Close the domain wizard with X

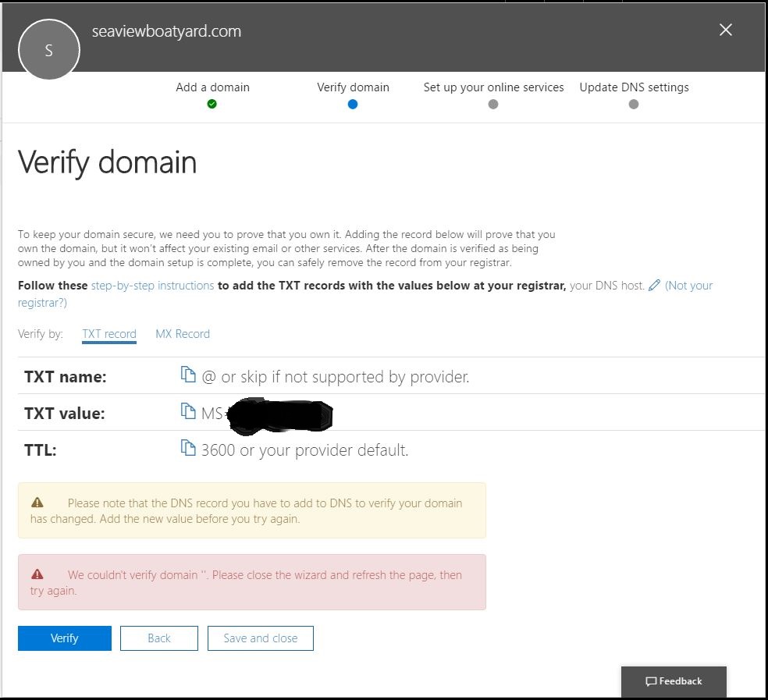pyautogui.click(x=725, y=30)
